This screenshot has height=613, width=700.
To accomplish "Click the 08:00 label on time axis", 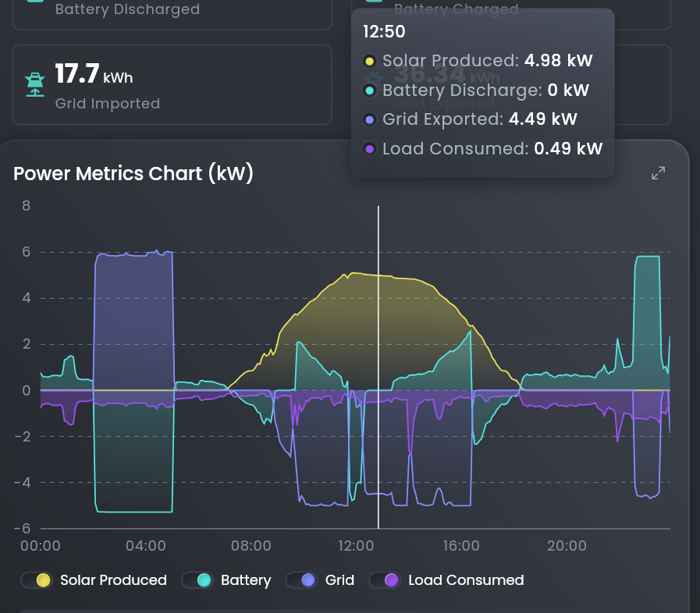I will pyautogui.click(x=251, y=546).
